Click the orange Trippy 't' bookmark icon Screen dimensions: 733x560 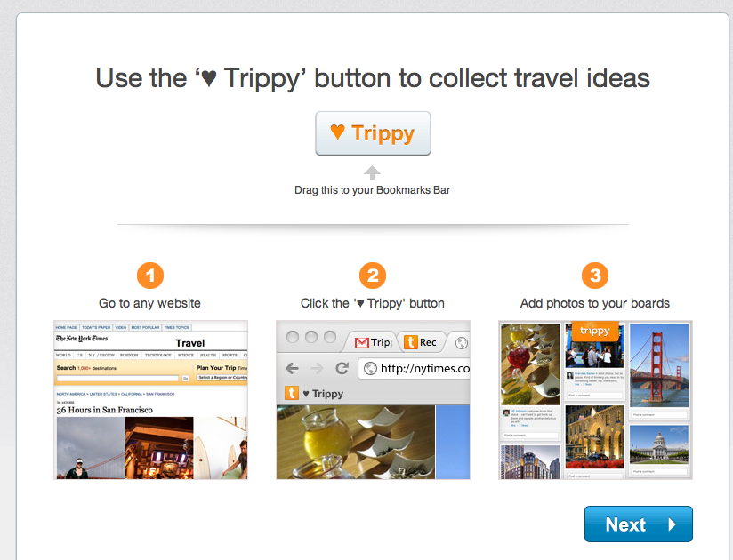(x=291, y=393)
